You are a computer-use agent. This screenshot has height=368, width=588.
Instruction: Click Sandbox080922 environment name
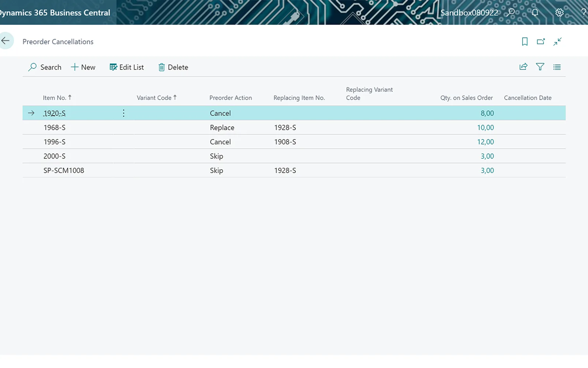coord(469,13)
